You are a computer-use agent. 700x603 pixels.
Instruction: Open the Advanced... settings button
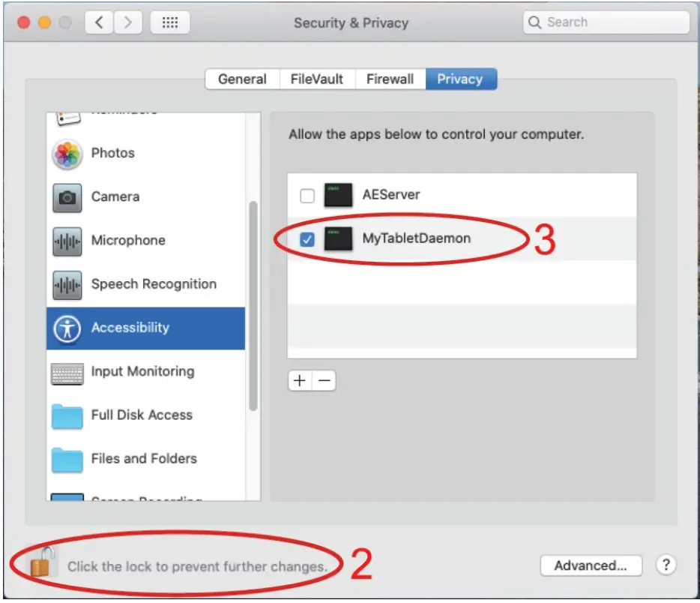(x=591, y=565)
